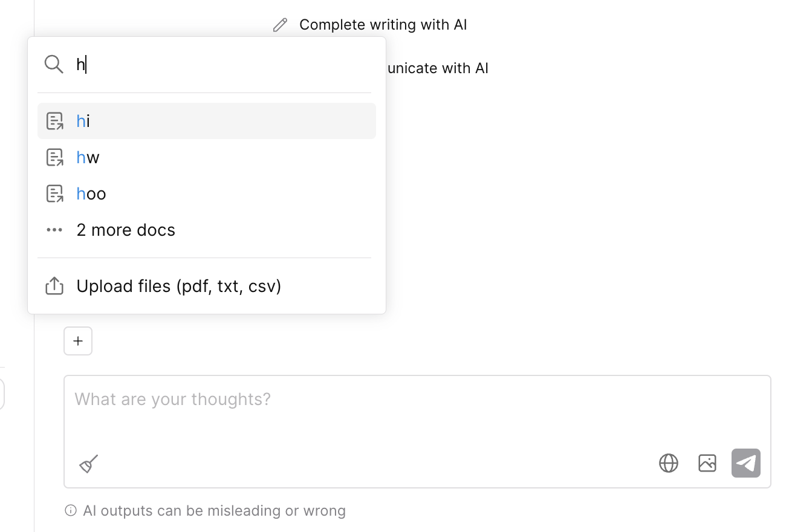The image size is (792, 532).
Task: Click the pencil icon beside Complete writing
Action: coord(280,25)
